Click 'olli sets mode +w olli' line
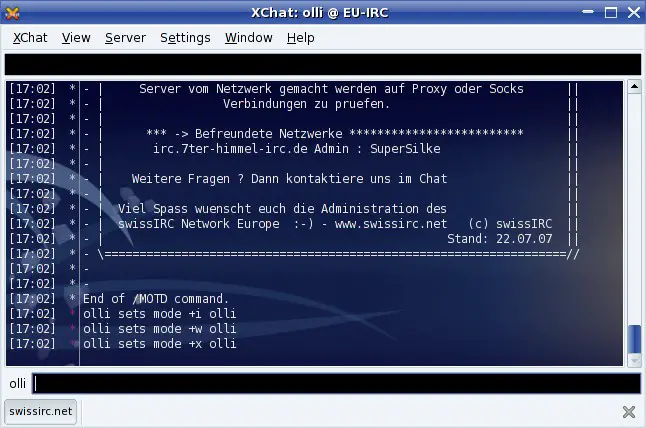The height and width of the screenshot is (428, 646). coord(159,329)
